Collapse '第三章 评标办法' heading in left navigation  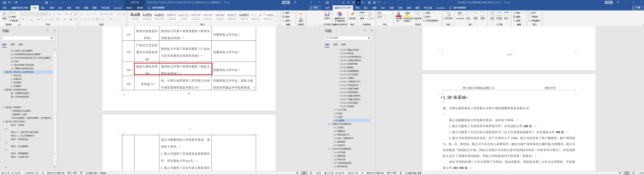(4, 72)
